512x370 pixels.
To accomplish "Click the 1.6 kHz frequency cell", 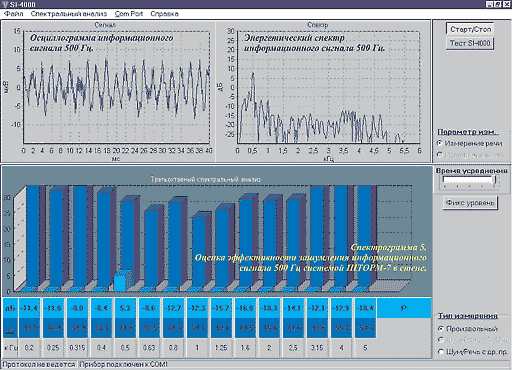I will (245, 348).
